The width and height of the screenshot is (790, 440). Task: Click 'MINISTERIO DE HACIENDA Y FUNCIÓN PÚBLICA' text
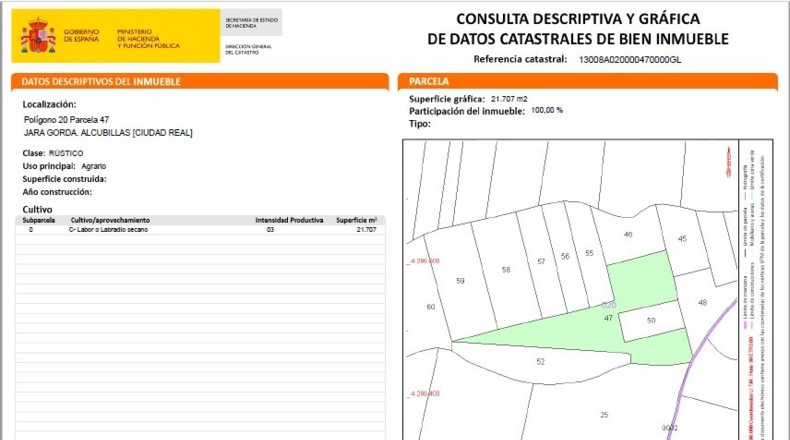coord(149,39)
